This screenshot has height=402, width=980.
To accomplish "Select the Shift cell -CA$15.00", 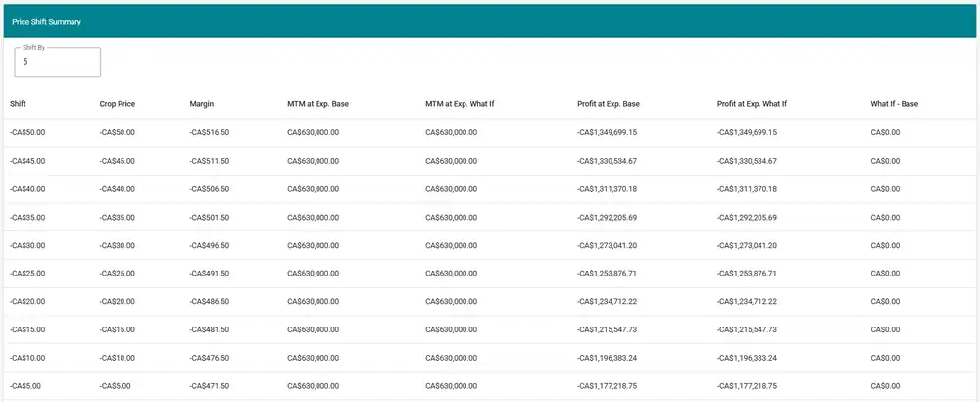I will coord(27,329).
